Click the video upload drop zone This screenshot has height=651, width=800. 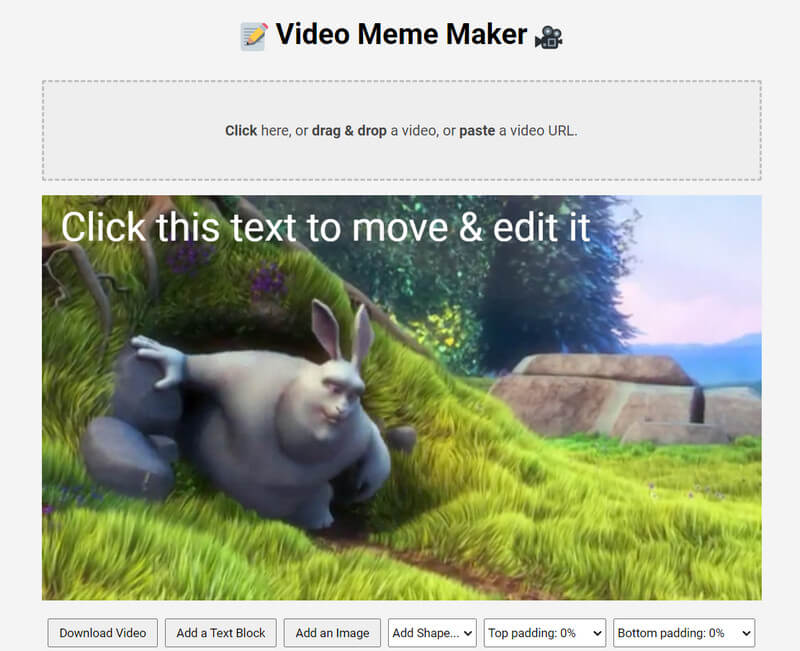point(402,131)
